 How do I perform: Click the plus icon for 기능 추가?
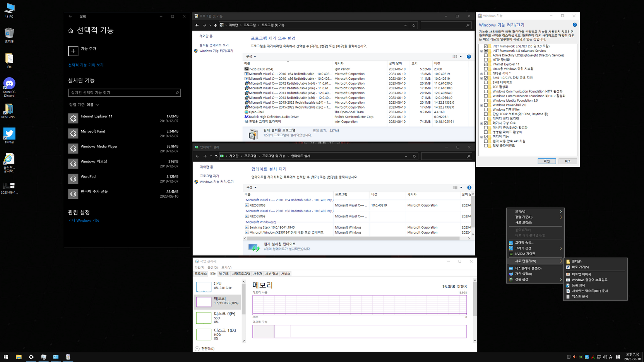73,51
